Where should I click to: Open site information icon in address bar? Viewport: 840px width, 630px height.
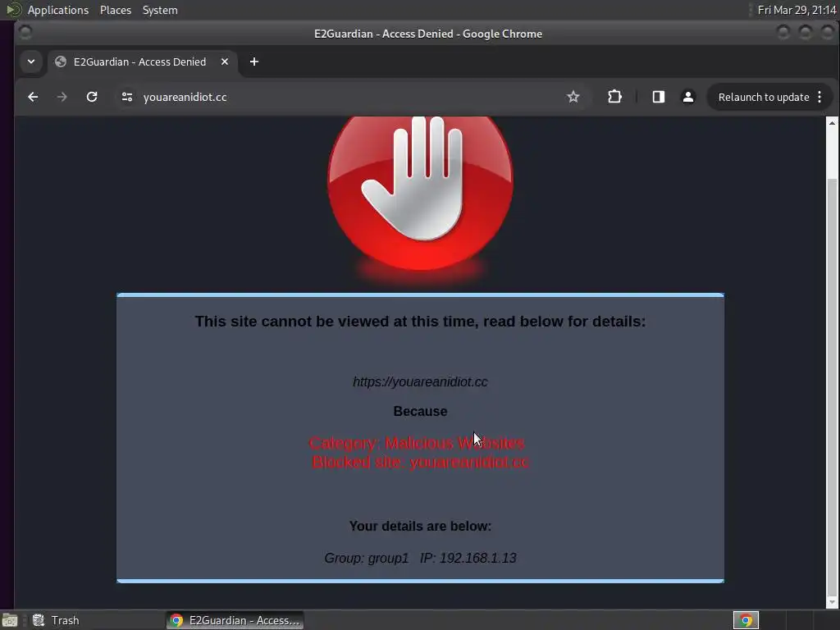(x=127, y=97)
